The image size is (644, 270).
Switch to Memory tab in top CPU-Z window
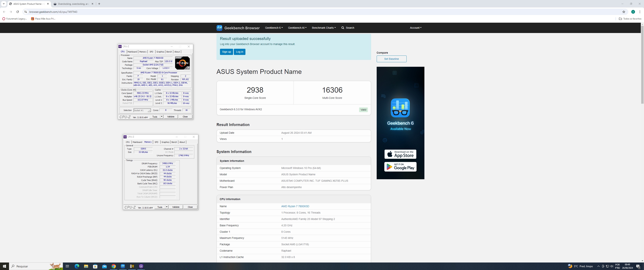click(143, 52)
